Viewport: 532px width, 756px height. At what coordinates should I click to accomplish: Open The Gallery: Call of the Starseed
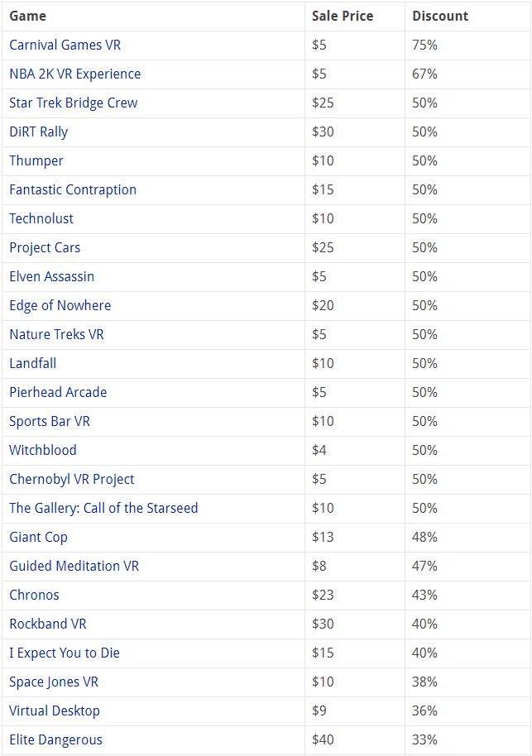coord(103,508)
